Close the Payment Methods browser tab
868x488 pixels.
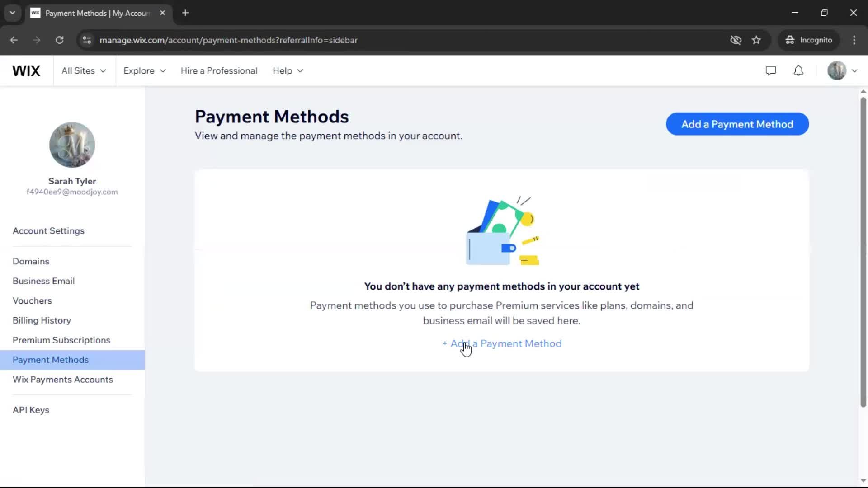[162, 13]
